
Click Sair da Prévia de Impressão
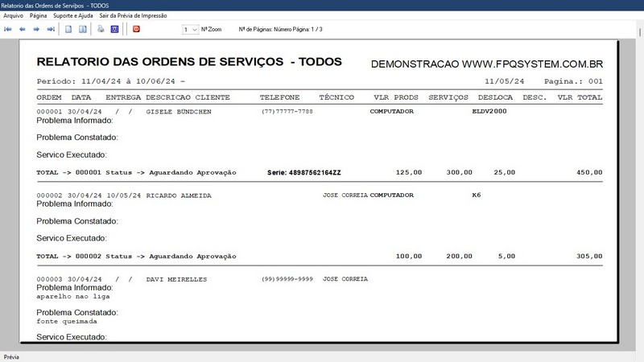[133, 15]
